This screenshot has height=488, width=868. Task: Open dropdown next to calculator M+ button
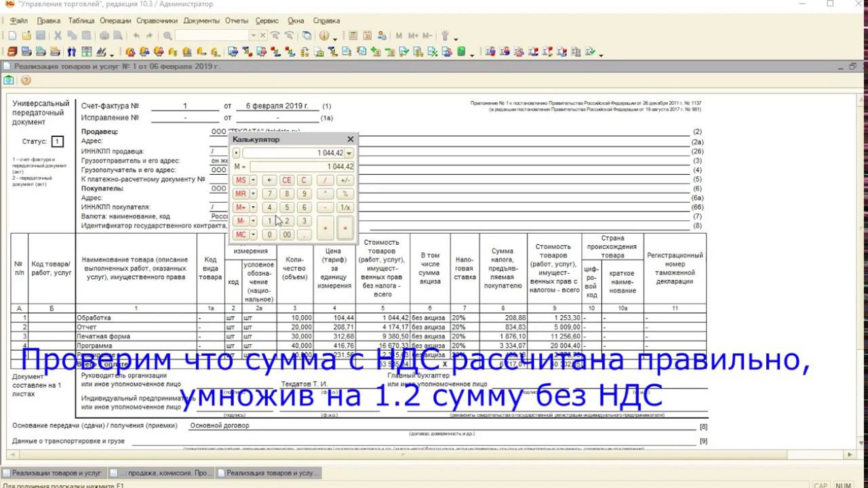(254, 207)
